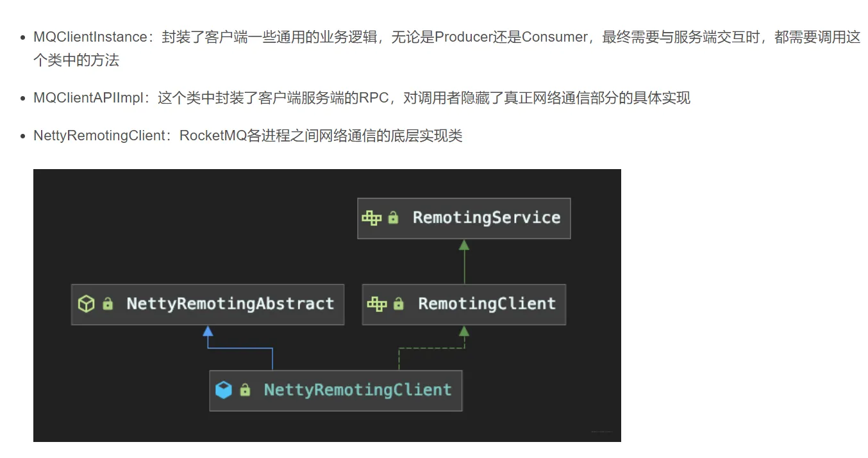Select the RemotingClient node label
Viewport: 868px width, 458px height.
(487, 304)
